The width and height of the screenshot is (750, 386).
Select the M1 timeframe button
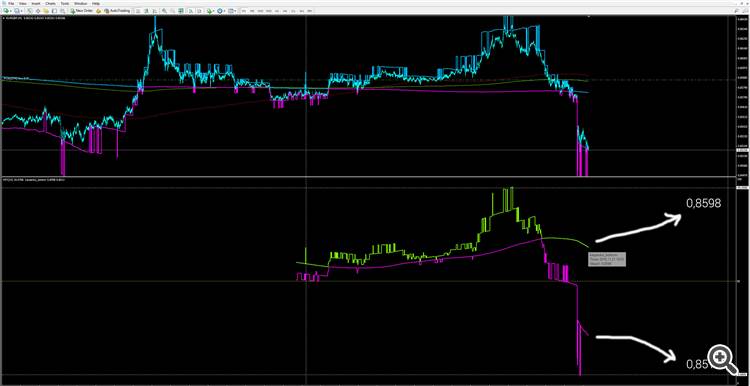coord(243,11)
